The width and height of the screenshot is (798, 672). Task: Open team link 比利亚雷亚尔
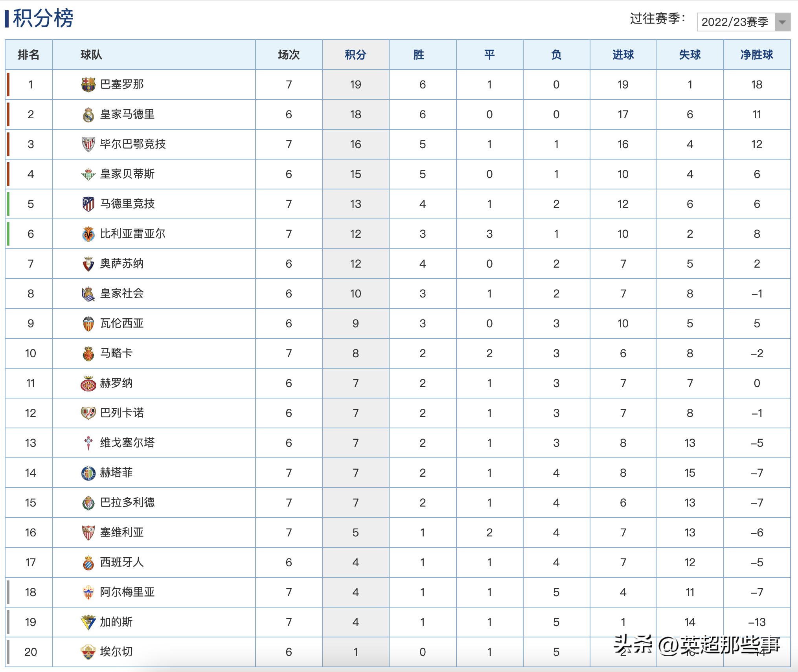click(133, 234)
